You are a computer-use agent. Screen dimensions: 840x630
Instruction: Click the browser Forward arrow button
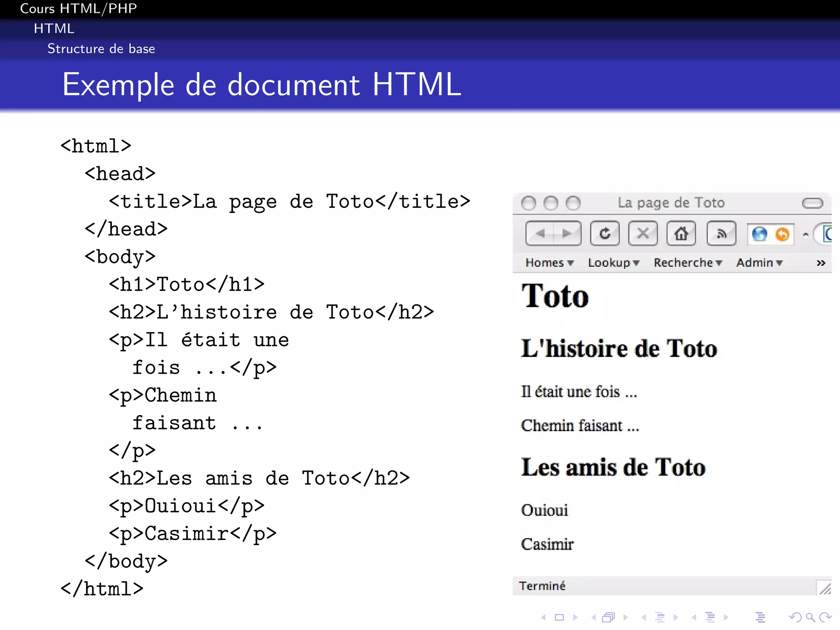click(567, 233)
